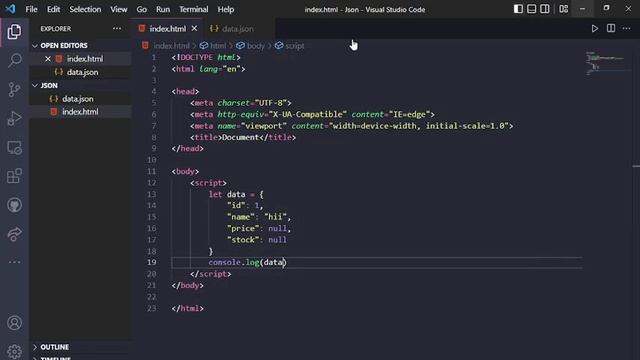640x360 pixels.
Task: Open the Manage gear icon
Action: (x=14, y=351)
